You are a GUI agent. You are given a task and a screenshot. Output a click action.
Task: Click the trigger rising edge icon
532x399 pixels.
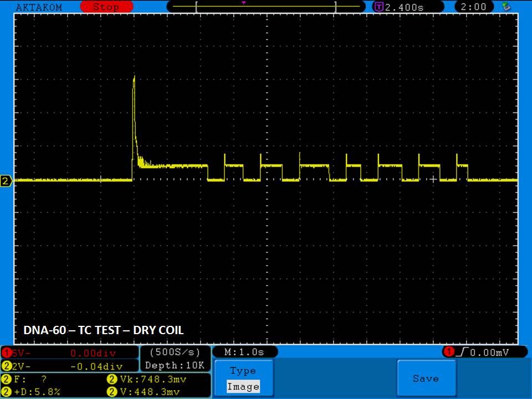click(x=462, y=352)
